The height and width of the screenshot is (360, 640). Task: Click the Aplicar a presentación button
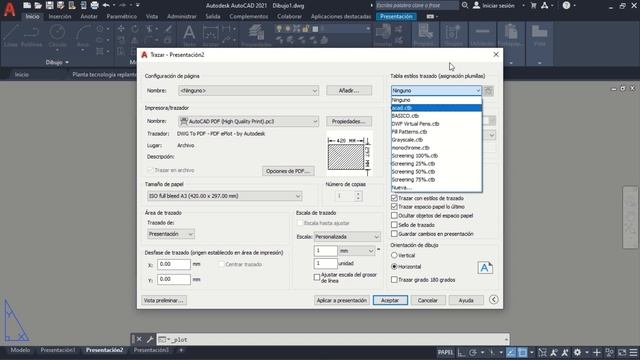click(x=342, y=300)
